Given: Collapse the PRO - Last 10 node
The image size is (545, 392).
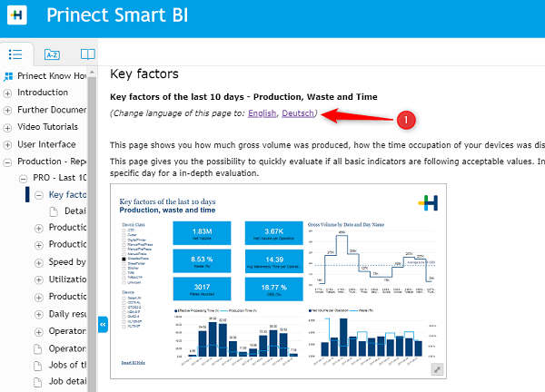Looking at the screenshot, I should 24,178.
